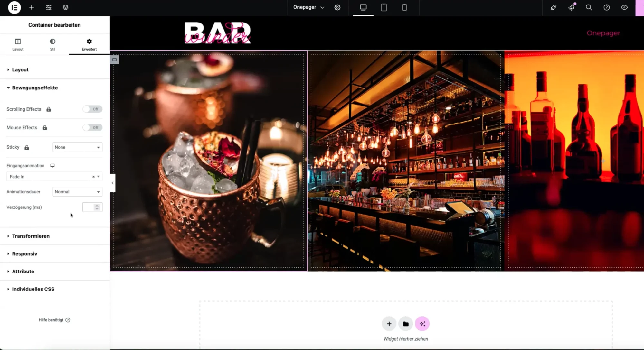The width and height of the screenshot is (644, 350).
Task: Open the Structure layers icon
Action: pos(66,7)
